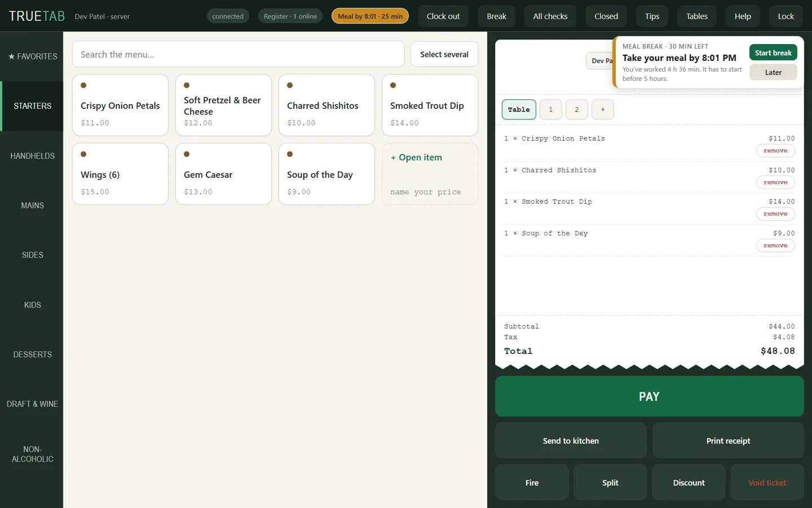Viewport: 812px width, 508px height.
Task: Add Charred Shishitos menu item
Action: click(326, 105)
